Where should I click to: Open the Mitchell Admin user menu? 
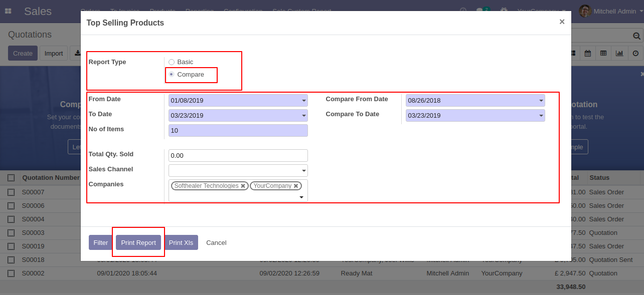[x=611, y=11]
